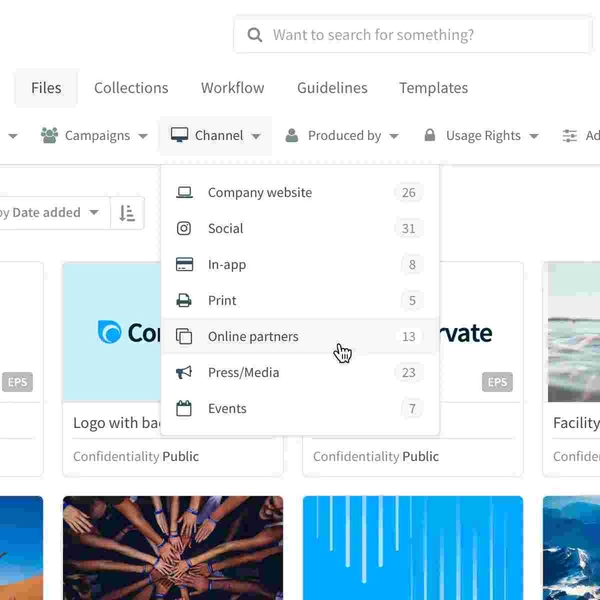
Task: Open the sort by Date added dropdown
Action: point(55,213)
